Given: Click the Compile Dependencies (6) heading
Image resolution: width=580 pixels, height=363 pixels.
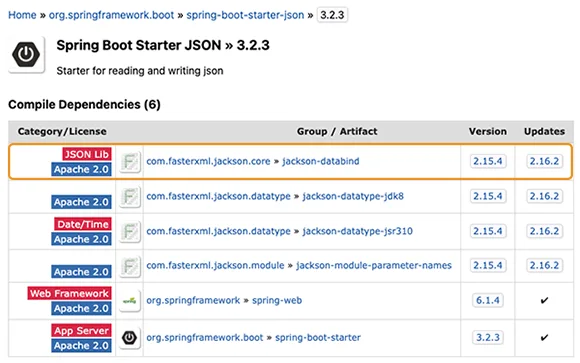Looking at the screenshot, I should pyautogui.click(x=84, y=105).
